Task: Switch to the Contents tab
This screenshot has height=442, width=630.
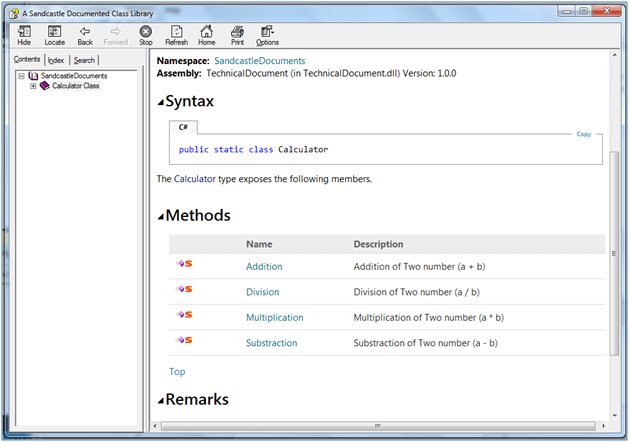Action: (x=27, y=59)
